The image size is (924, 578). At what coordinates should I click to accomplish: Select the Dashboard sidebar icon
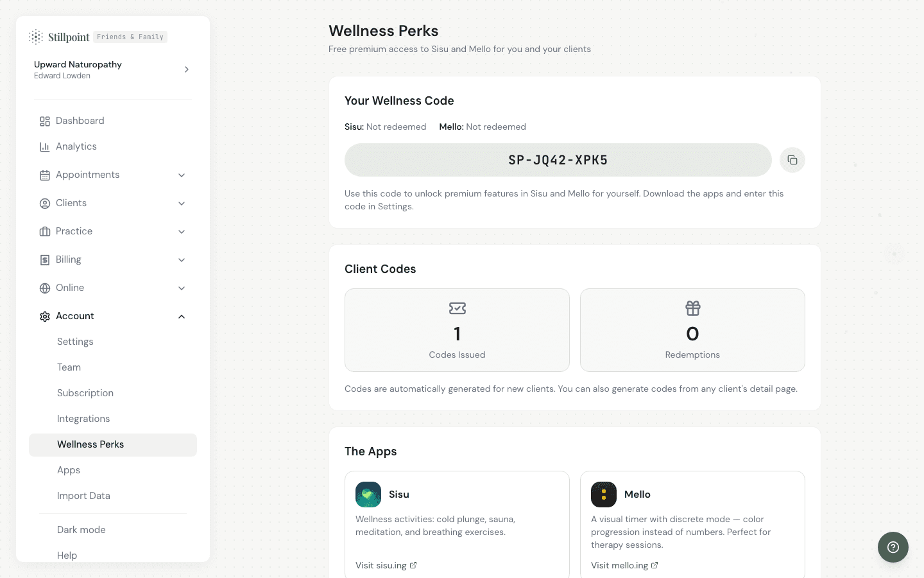(x=45, y=121)
